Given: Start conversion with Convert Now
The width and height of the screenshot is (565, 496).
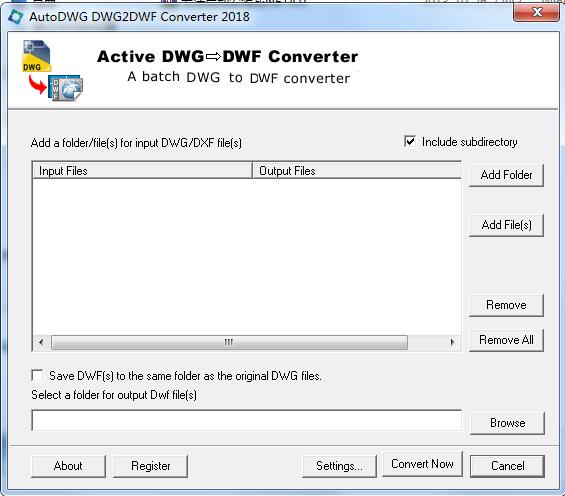Looking at the screenshot, I should 422,464.
